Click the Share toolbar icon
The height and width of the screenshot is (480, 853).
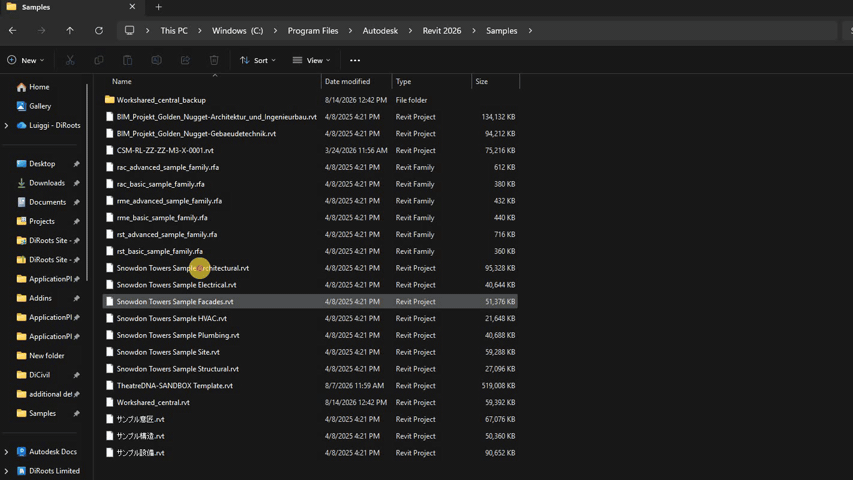point(185,60)
